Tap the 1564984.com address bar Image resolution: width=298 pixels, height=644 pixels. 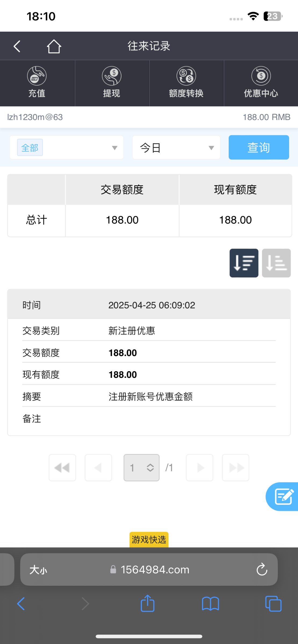149,569
